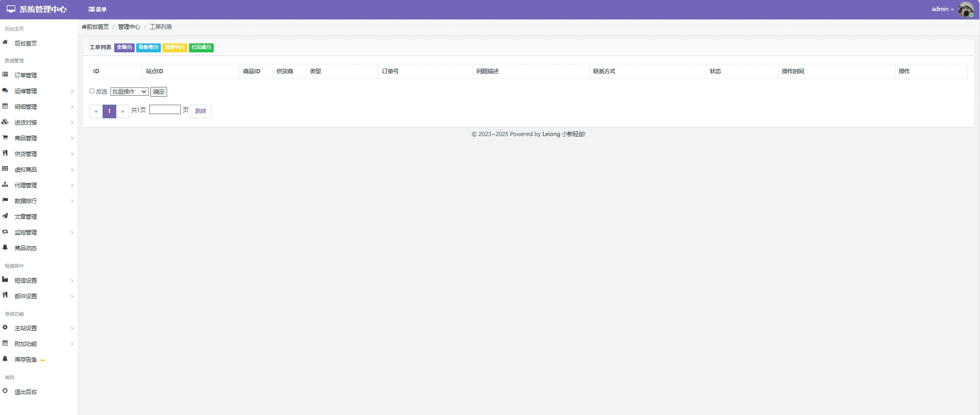Expand the 运维管理 submenu arrow
The image size is (980, 415).
(72, 91)
